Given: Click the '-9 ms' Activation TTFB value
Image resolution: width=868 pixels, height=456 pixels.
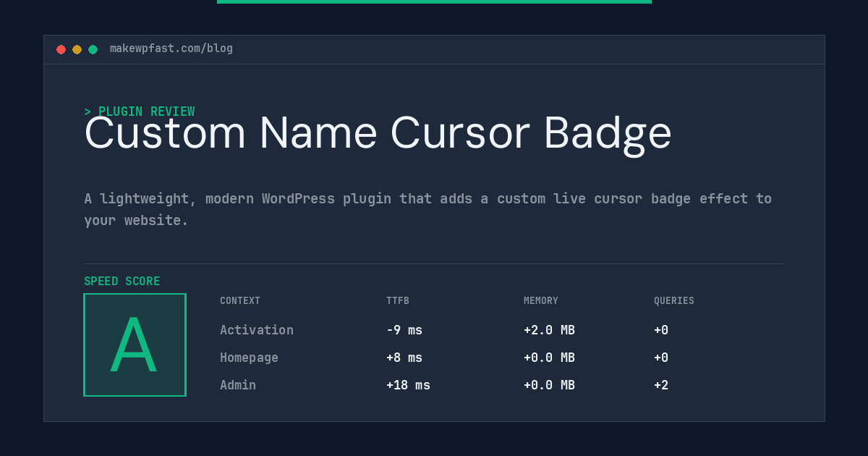Looking at the screenshot, I should click(x=404, y=330).
